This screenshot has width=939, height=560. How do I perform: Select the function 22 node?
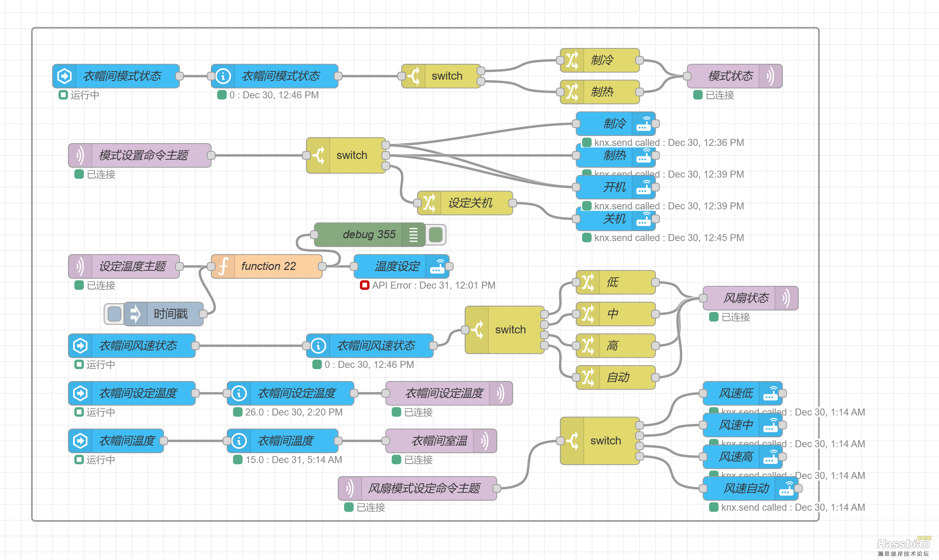click(267, 266)
